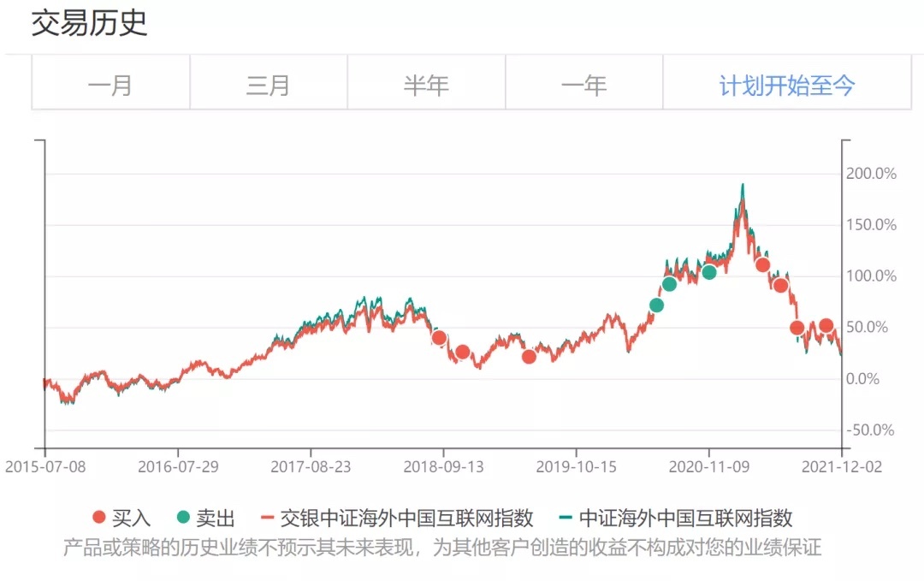Click the chart peak near 200%
This screenshot has height=581, width=924.
coord(743,186)
